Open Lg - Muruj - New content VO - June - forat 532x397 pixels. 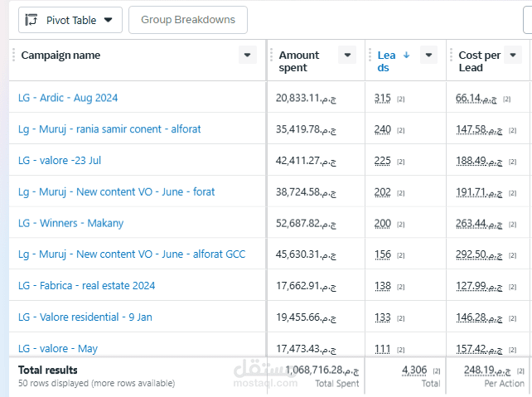tap(116, 192)
